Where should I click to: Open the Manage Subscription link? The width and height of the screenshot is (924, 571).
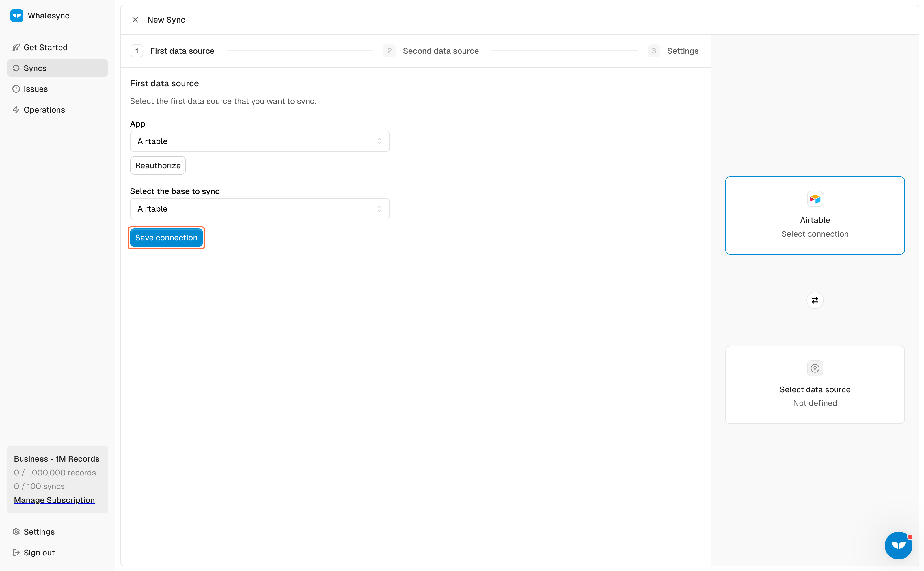(x=54, y=500)
